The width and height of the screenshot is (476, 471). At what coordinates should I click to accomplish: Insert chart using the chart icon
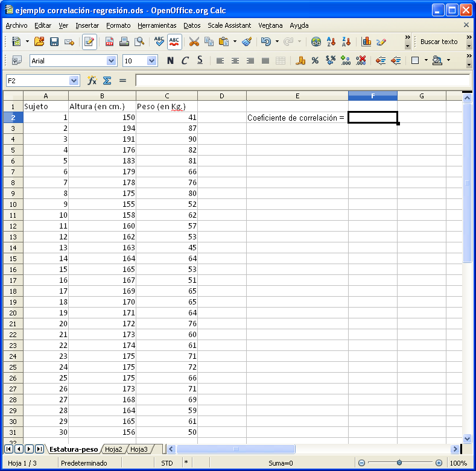tap(366, 42)
